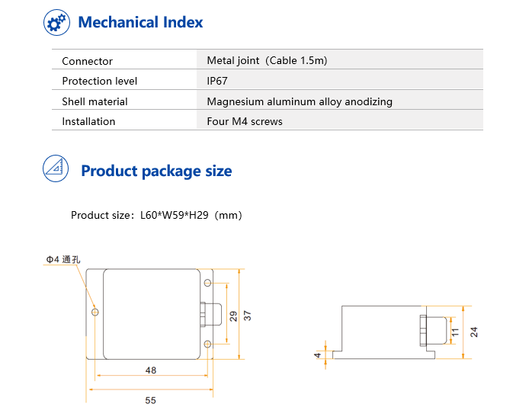Select the Connector row label
529x420 pixels.
click(x=87, y=61)
